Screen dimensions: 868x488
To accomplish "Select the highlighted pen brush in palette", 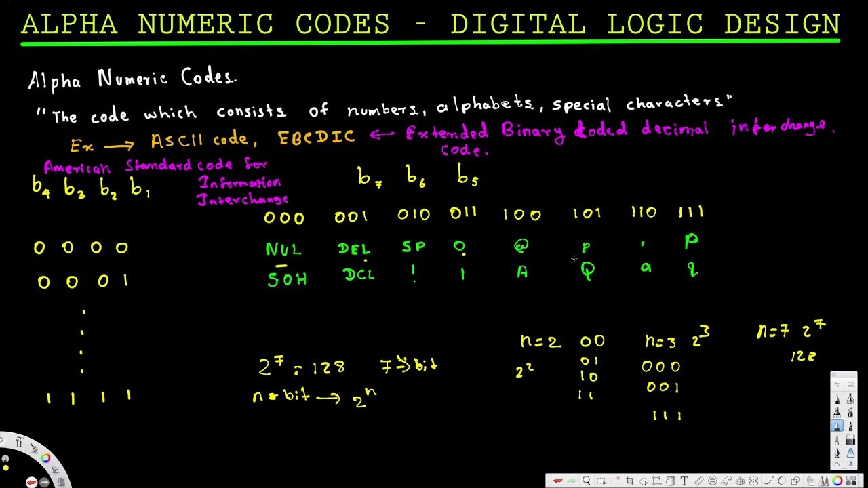I will 837,425.
